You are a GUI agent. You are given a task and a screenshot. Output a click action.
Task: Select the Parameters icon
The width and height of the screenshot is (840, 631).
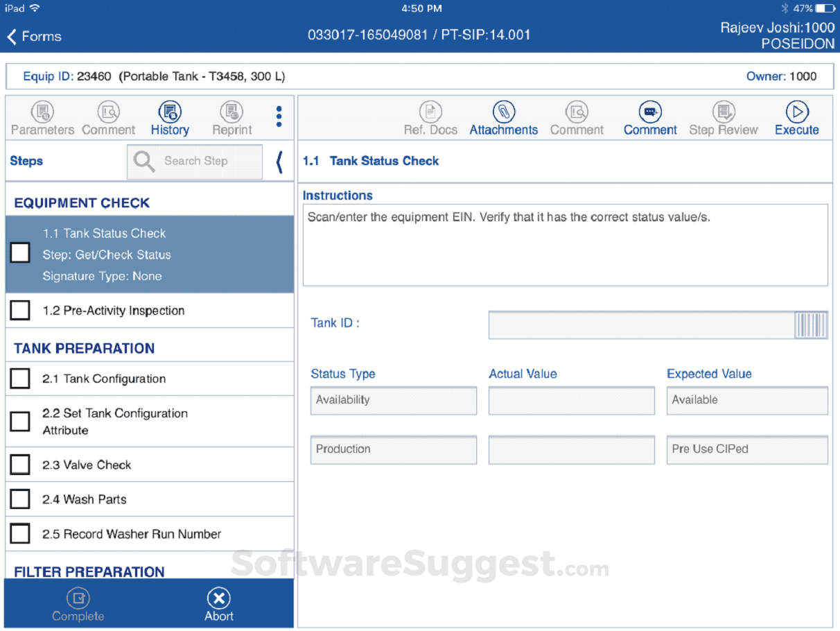click(x=42, y=116)
